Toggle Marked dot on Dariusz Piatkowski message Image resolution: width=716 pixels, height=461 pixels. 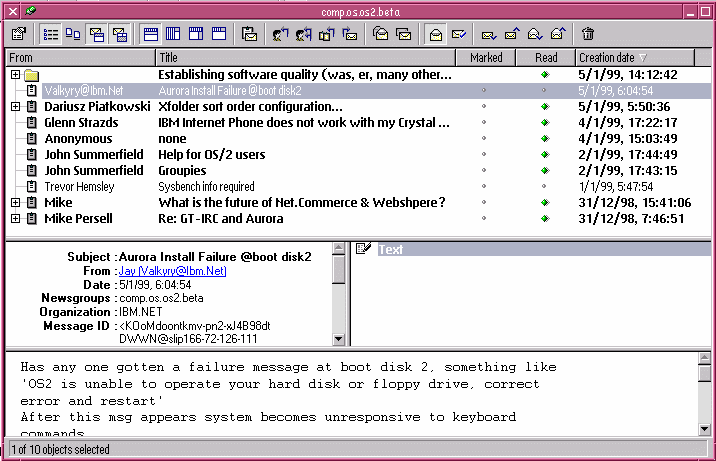coord(484,106)
